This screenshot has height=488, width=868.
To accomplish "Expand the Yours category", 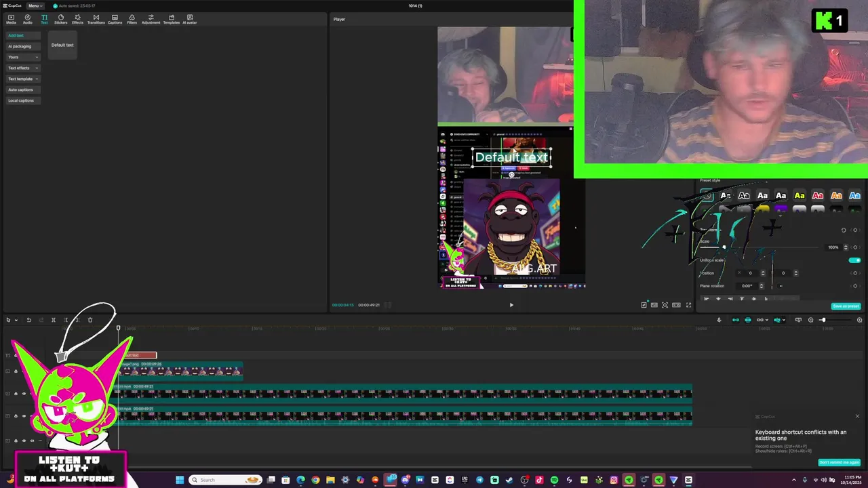I will 23,57.
